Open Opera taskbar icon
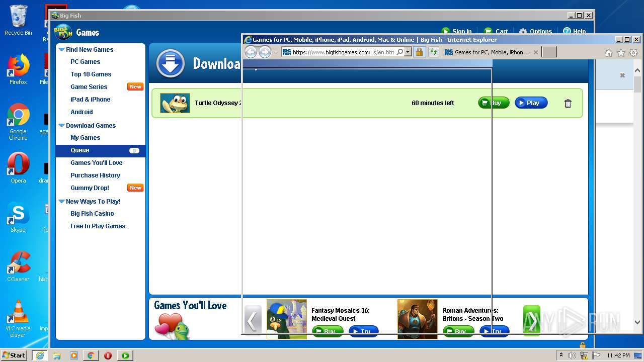The image size is (644, 362). 108,355
